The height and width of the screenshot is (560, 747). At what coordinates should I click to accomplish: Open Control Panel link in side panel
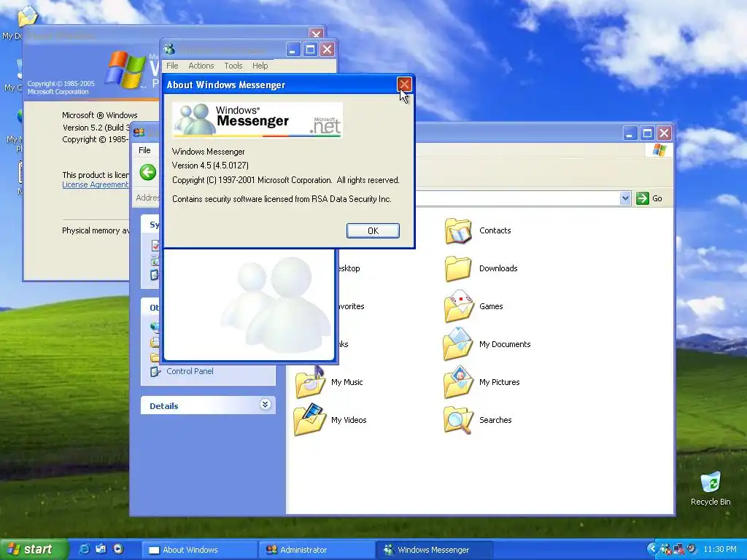click(190, 371)
